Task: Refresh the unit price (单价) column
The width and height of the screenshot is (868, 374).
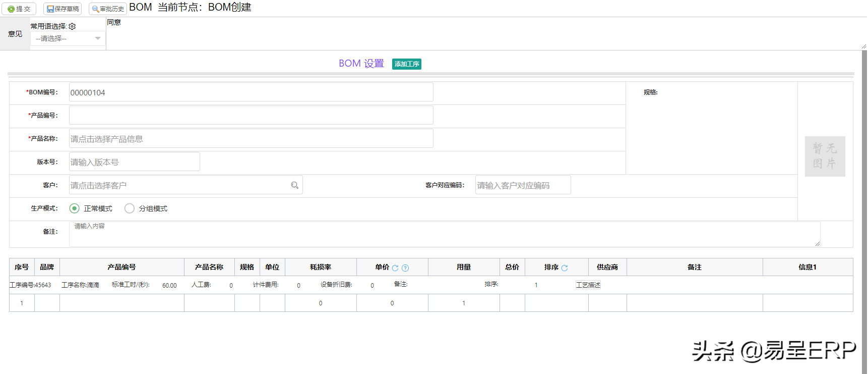Action: 395,268
